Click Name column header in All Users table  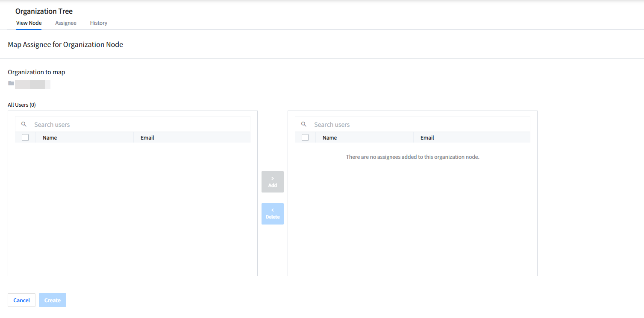50,138
